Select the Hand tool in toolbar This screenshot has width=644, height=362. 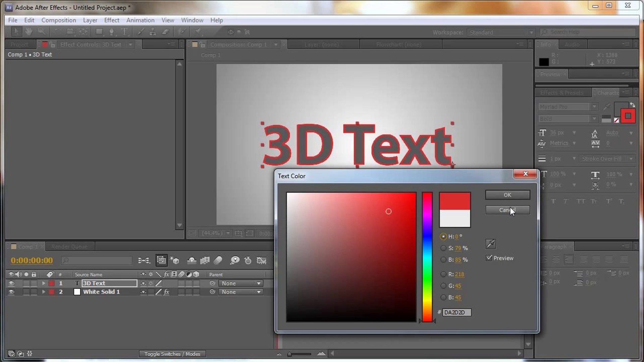click(29, 32)
